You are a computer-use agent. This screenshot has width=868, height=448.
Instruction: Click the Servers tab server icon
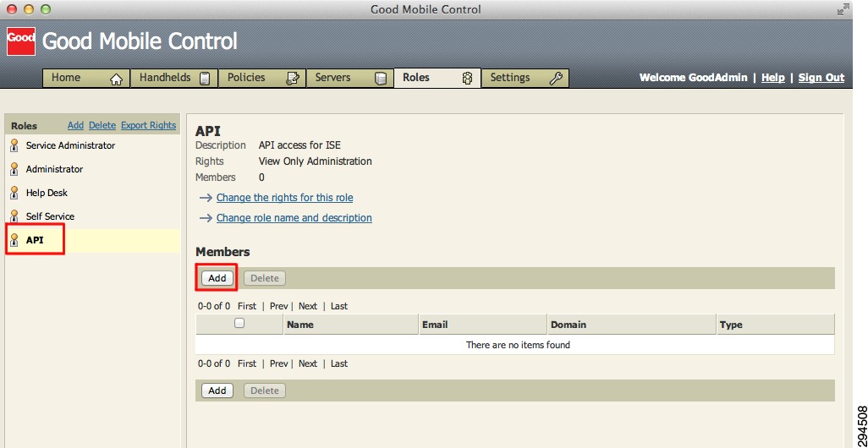(381, 79)
